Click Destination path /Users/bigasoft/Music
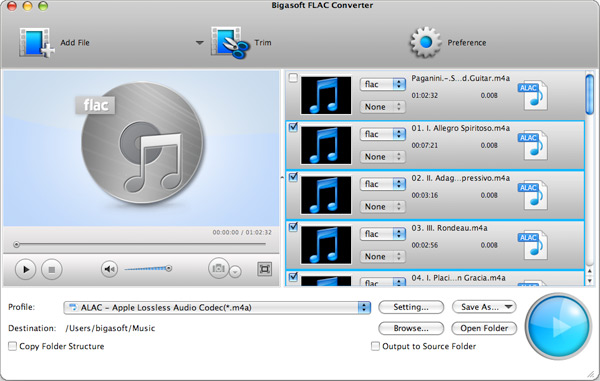 point(110,328)
